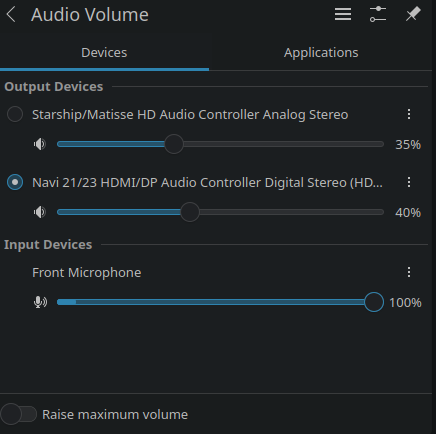Image resolution: width=436 pixels, height=434 pixels.
Task: Switch to the Devices tab
Action: coord(104,53)
